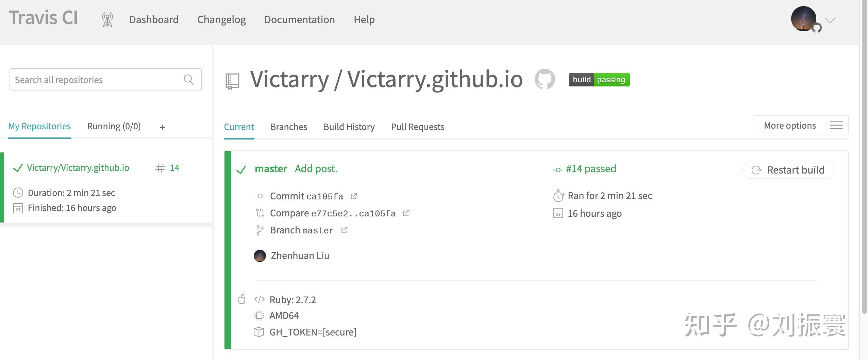Image resolution: width=868 pixels, height=360 pixels.
Task: Open the #14 passed build link
Action: click(x=591, y=169)
